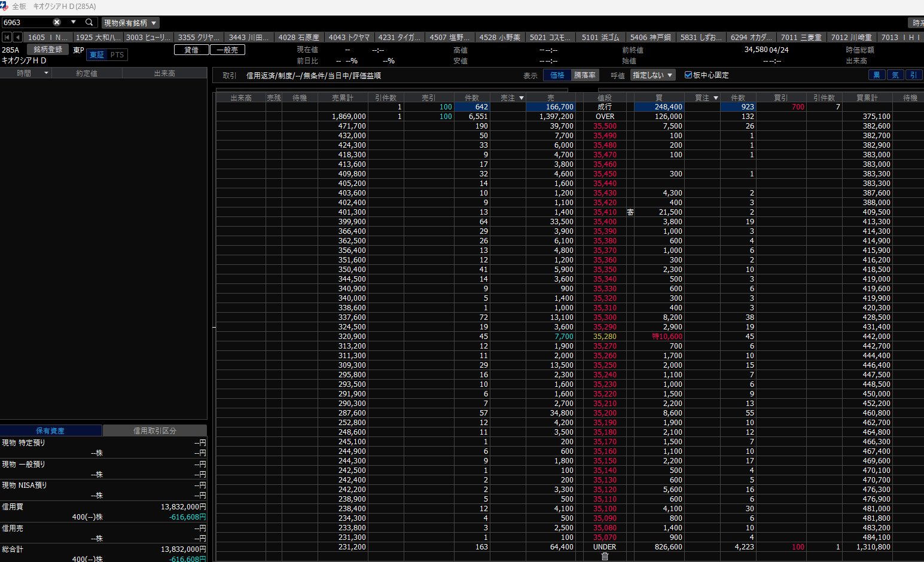This screenshot has height=562, width=924.
Task: Click the 銘柄登録 button
Action: point(48,50)
